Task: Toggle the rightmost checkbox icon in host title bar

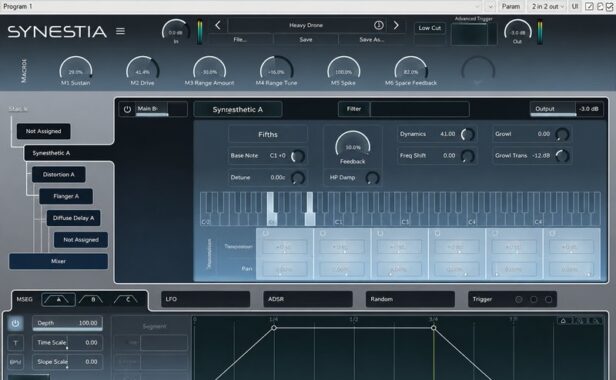Action: [609, 6]
